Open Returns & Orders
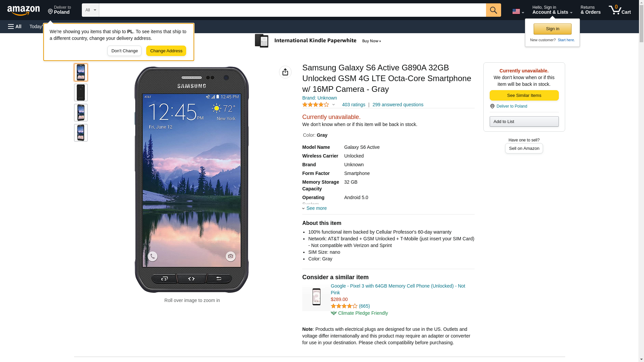 click(590, 10)
